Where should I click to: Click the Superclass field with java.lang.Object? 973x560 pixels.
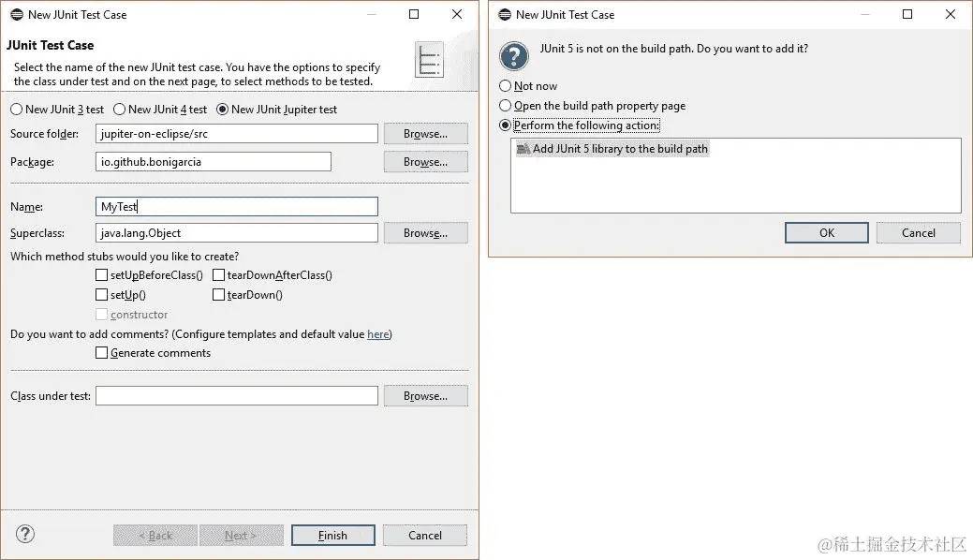click(x=236, y=233)
